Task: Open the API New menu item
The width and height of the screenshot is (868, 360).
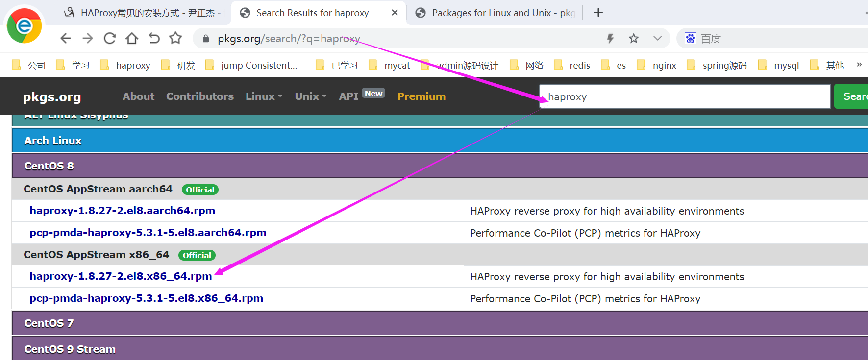Action: point(362,96)
